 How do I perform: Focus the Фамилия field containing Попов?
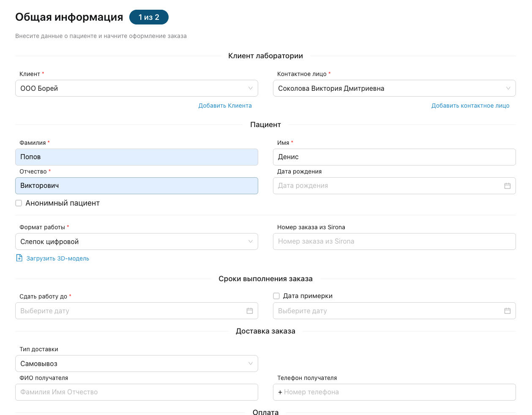point(136,157)
